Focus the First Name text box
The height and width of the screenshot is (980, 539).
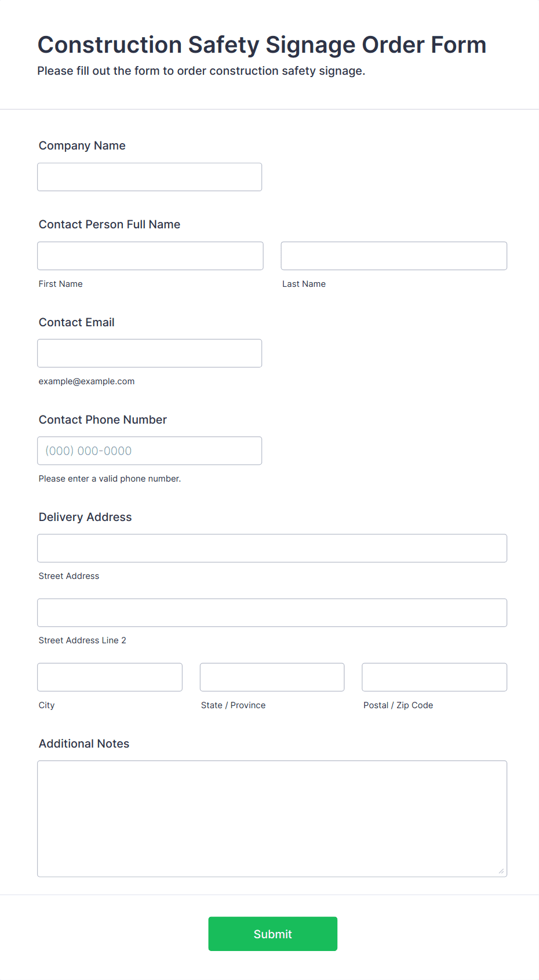click(150, 256)
